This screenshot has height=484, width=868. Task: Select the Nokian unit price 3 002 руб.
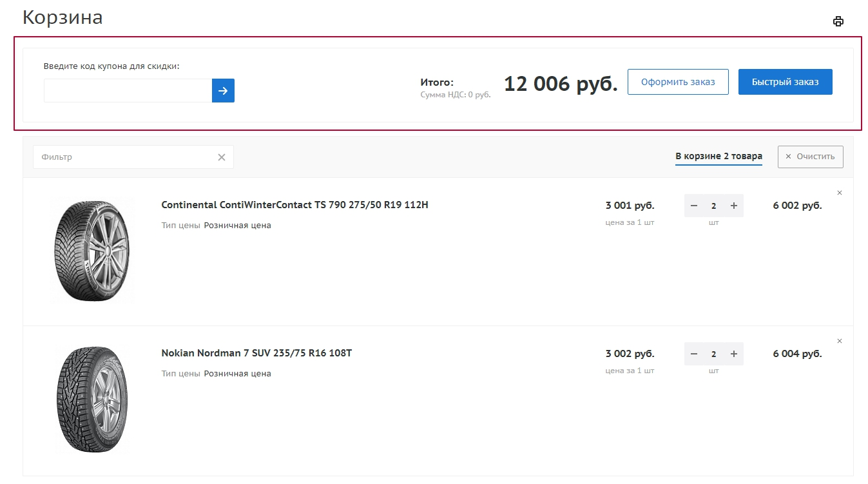630,354
